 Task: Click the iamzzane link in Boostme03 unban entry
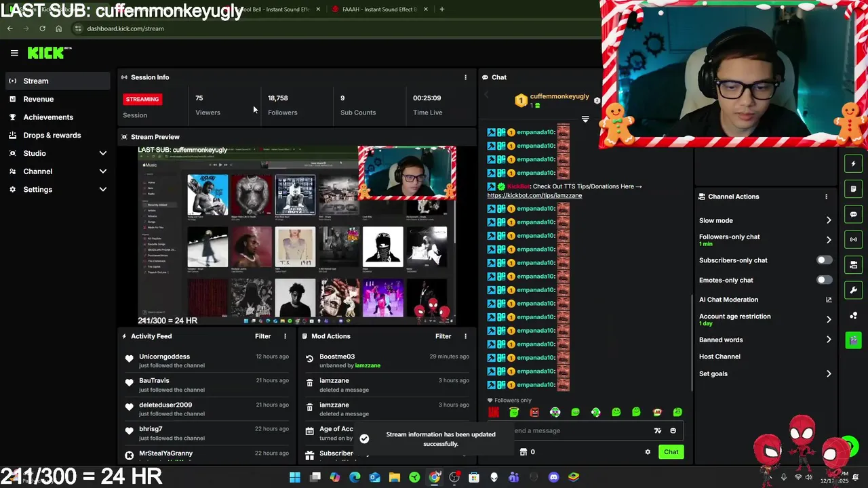tap(368, 365)
